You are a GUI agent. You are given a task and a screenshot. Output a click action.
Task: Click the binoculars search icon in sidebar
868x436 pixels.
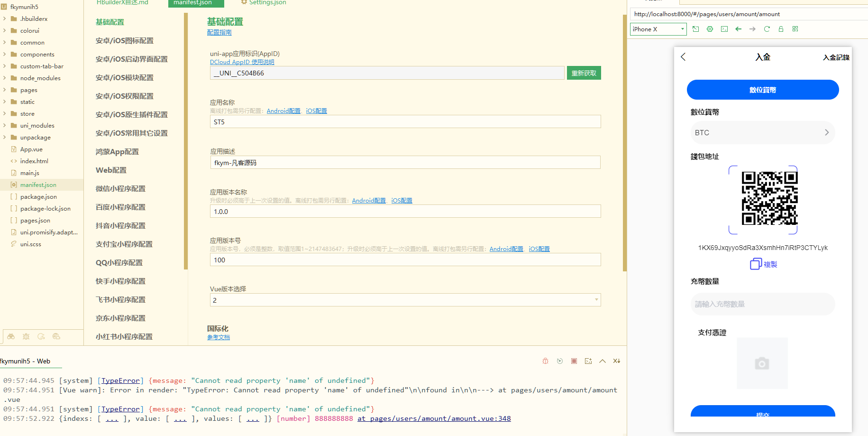coord(11,336)
